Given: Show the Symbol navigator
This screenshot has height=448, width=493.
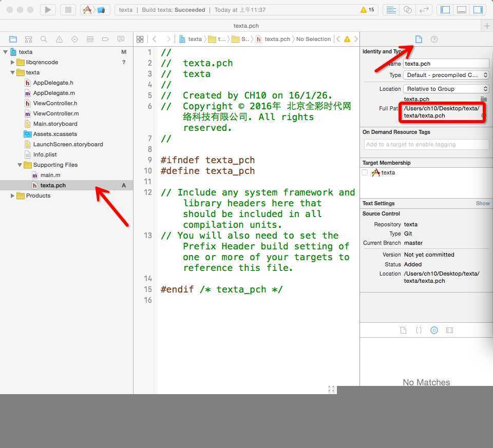Looking at the screenshot, I should [x=28, y=40].
